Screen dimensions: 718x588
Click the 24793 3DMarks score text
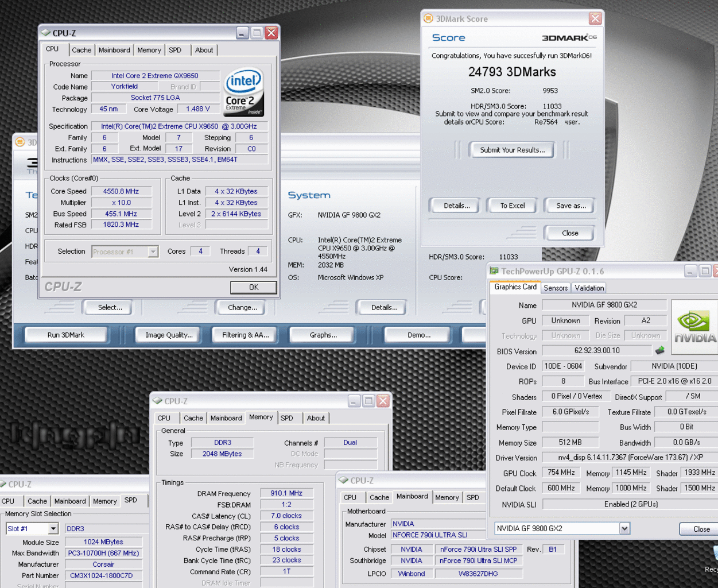[512, 72]
